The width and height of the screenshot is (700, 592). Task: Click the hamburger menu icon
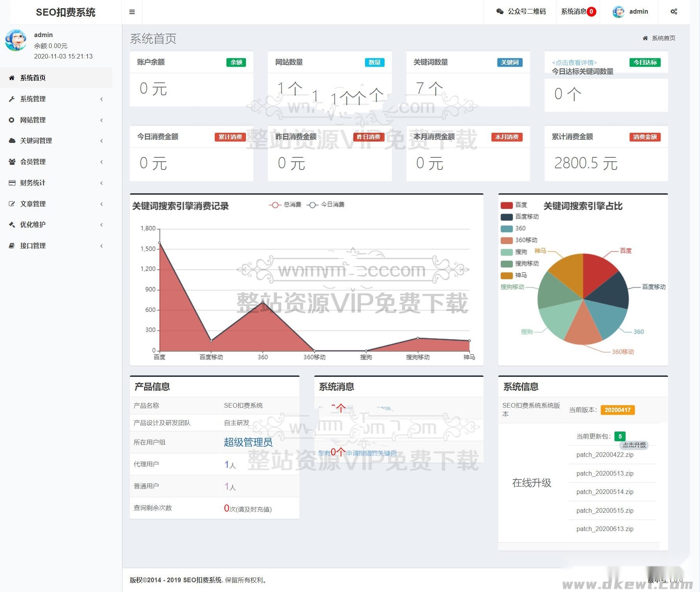click(x=132, y=11)
